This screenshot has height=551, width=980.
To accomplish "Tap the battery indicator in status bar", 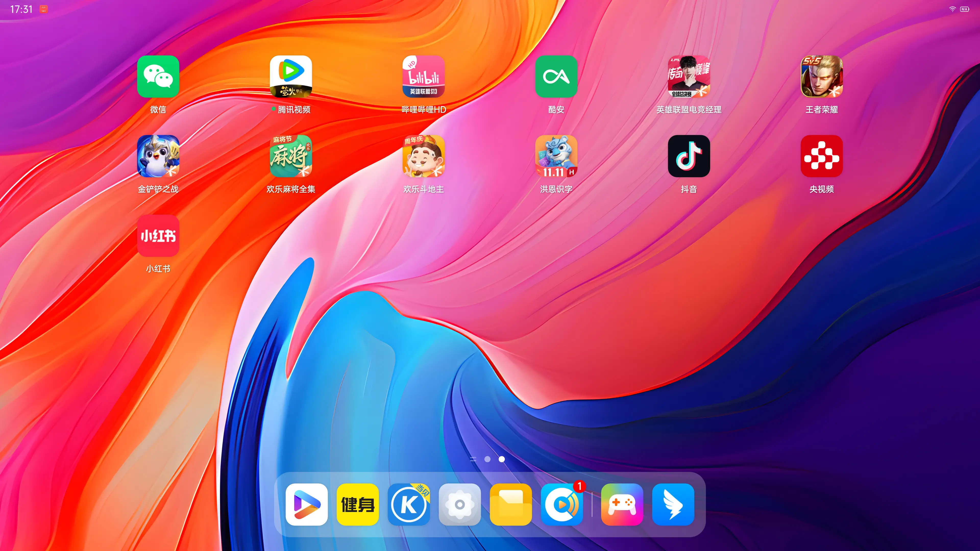I will click(964, 9).
